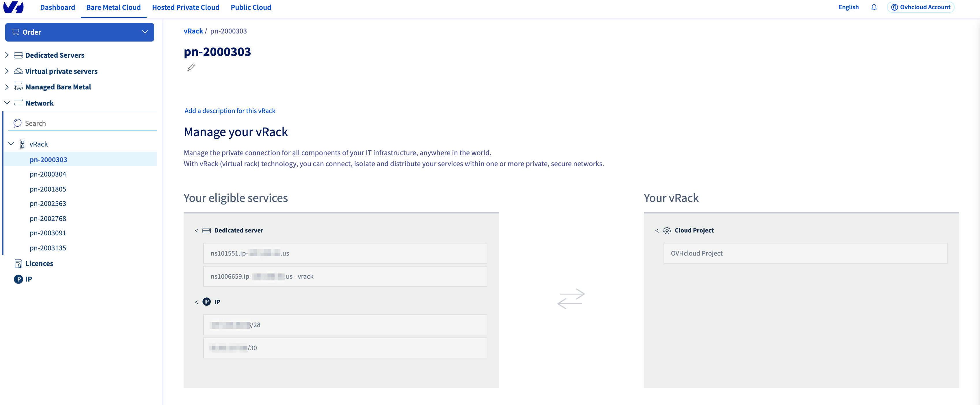Open the notifications bell
Image resolution: width=980 pixels, height=405 pixels.
click(x=874, y=7)
